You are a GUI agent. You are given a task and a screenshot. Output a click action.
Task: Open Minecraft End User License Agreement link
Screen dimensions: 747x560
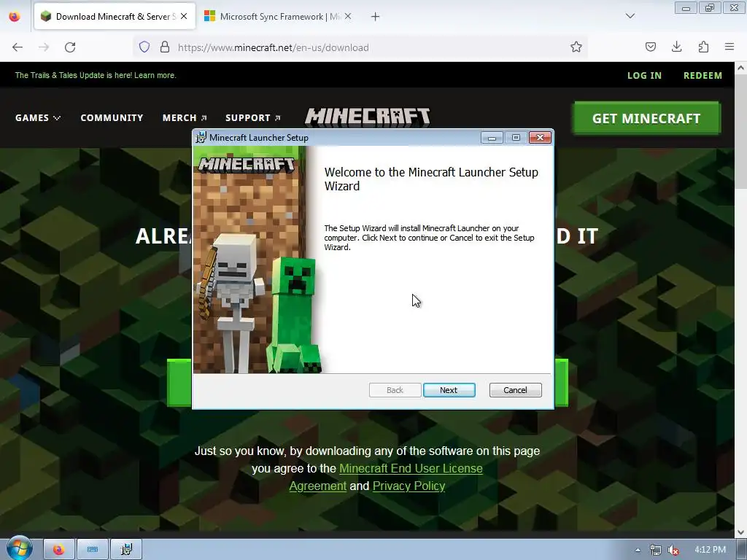pyautogui.click(x=386, y=477)
